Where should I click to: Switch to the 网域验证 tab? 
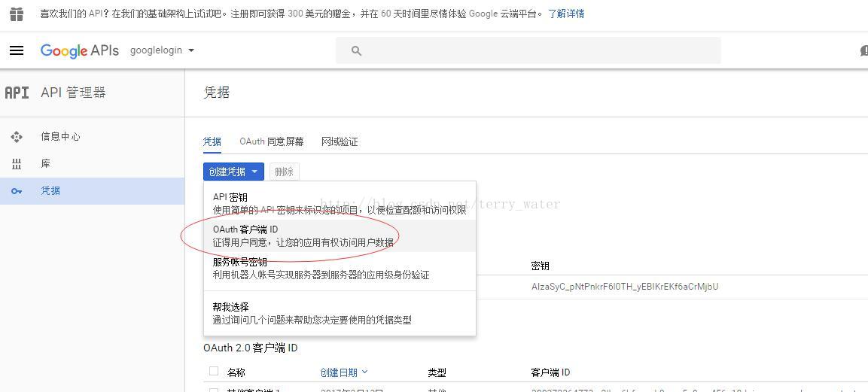[340, 141]
